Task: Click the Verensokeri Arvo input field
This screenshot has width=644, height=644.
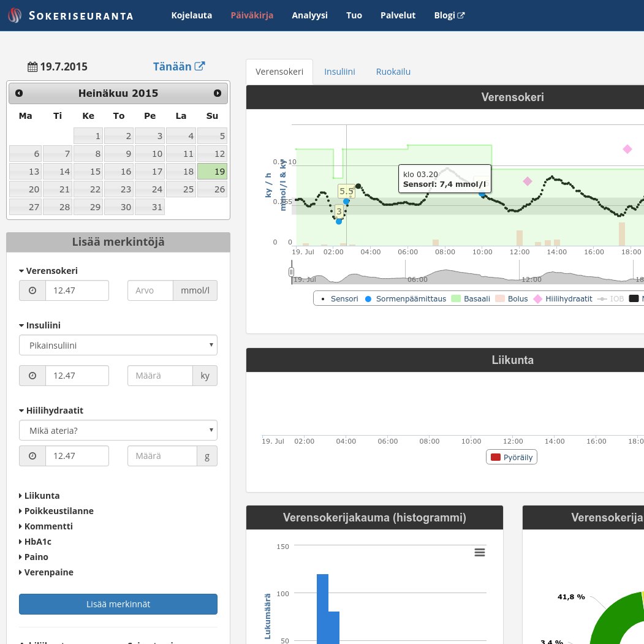Action: coord(151,290)
